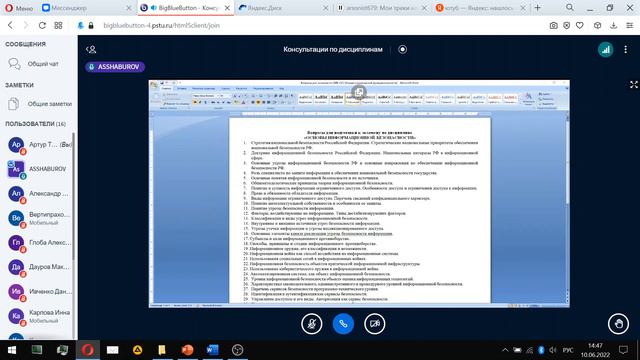Open Opera speed dial grid icon
Image resolution: width=640 pixels, height=360 pixels.
tap(58, 25)
